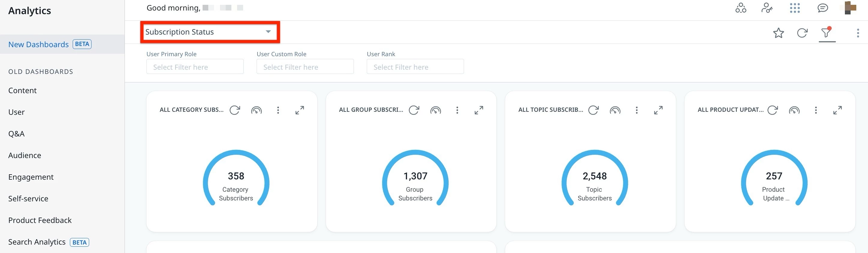Open the User Rank filter field
Screen dimensions: 868x253
(x=415, y=66)
